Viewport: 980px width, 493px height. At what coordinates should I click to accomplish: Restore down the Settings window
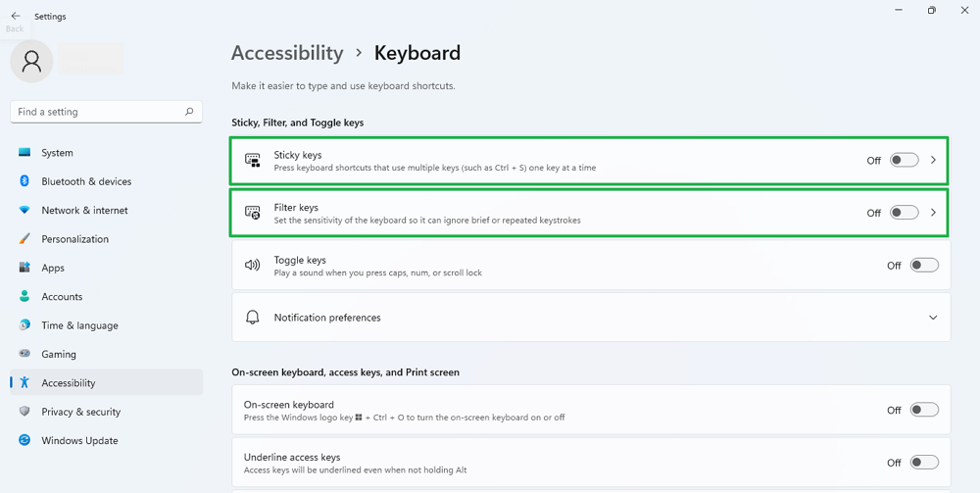(x=931, y=10)
